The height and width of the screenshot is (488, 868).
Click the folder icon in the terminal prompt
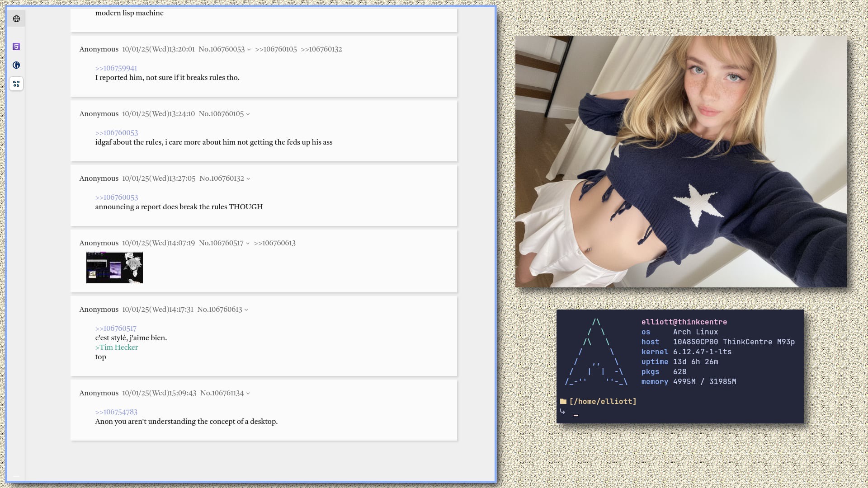click(563, 401)
